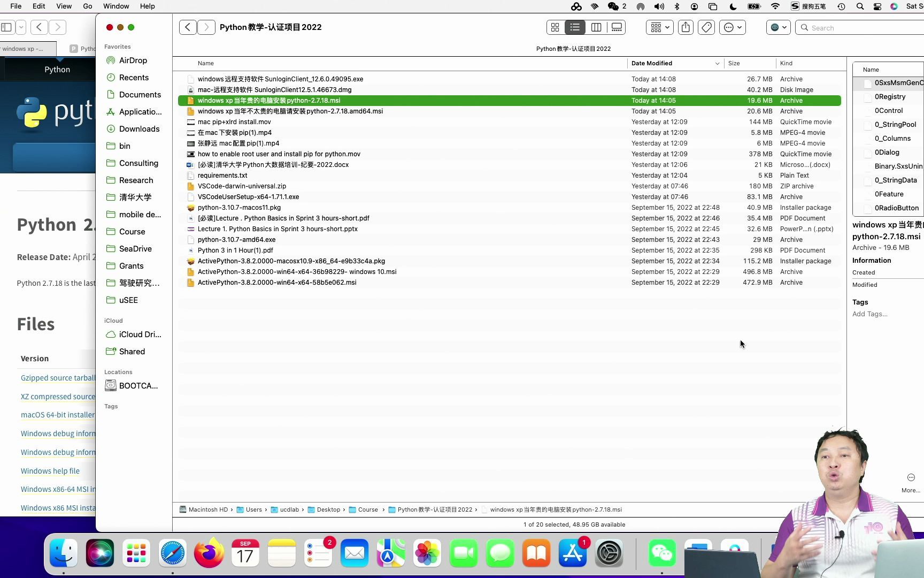Image resolution: width=924 pixels, height=578 pixels.
Task: Open Downloads in Finder sidebar
Action: click(139, 129)
